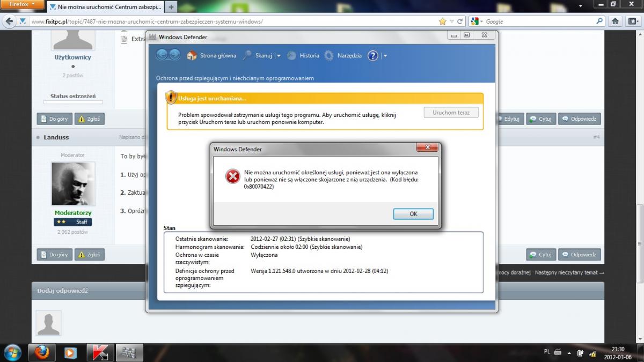Viewport: 644px width, 362px height.
Task: Open Kaspersky from the taskbar
Action: 100,352
